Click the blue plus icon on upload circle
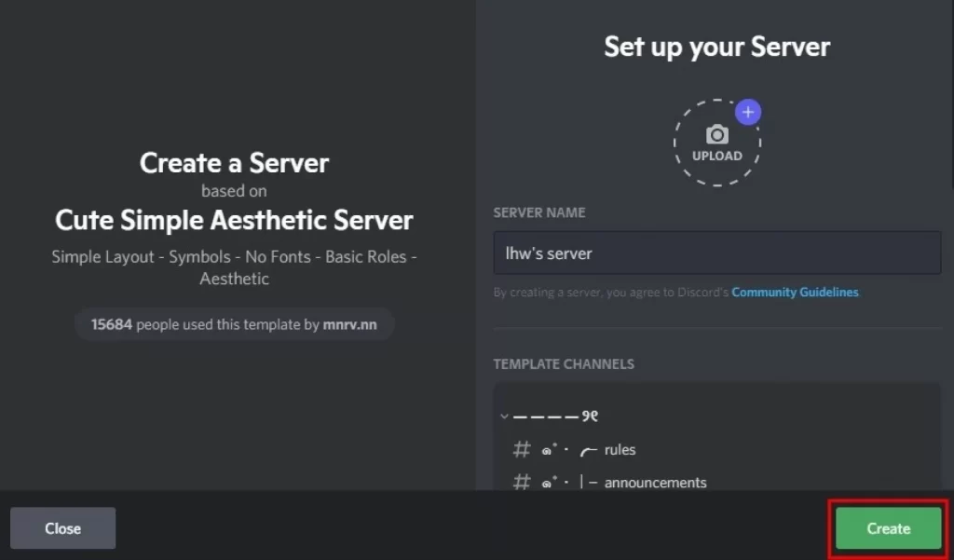The width and height of the screenshot is (954, 560). click(748, 112)
